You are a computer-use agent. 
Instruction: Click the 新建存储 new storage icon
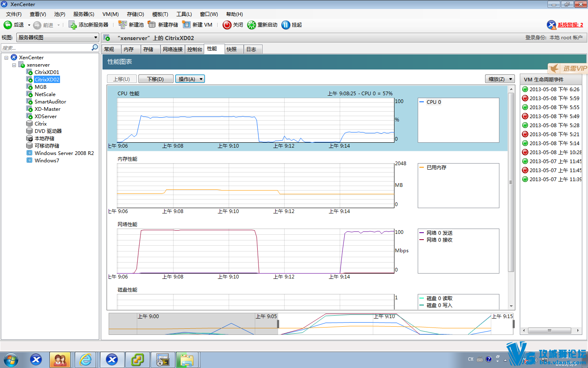(152, 25)
